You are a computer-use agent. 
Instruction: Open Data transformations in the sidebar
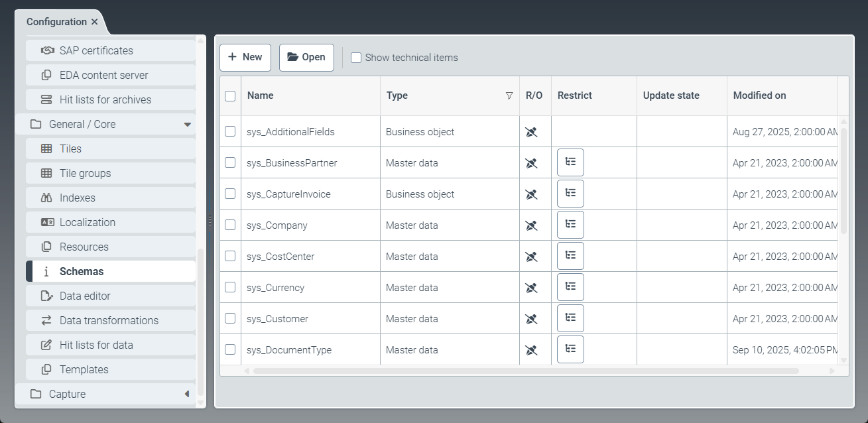click(x=109, y=320)
